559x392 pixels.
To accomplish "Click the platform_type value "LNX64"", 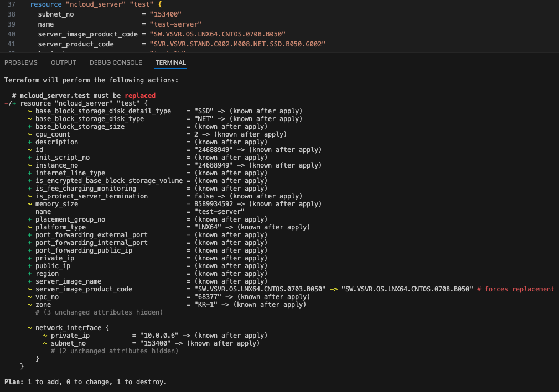I will 208,227.
